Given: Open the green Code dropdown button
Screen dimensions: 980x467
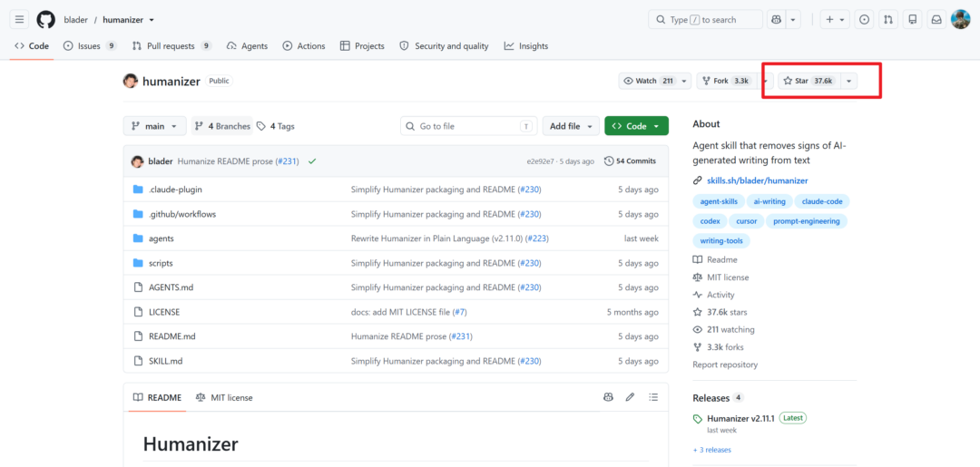Looking at the screenshot, I should [x=636, y=126].
